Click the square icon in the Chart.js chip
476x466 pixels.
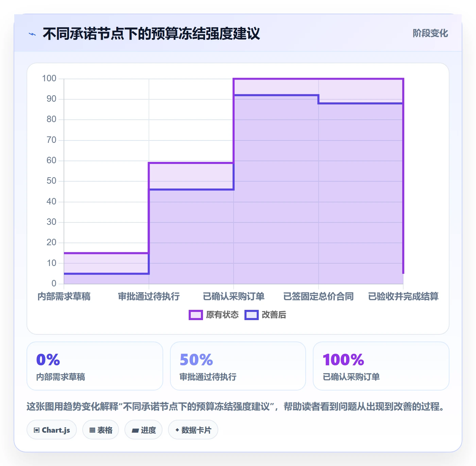click(37, 430)
